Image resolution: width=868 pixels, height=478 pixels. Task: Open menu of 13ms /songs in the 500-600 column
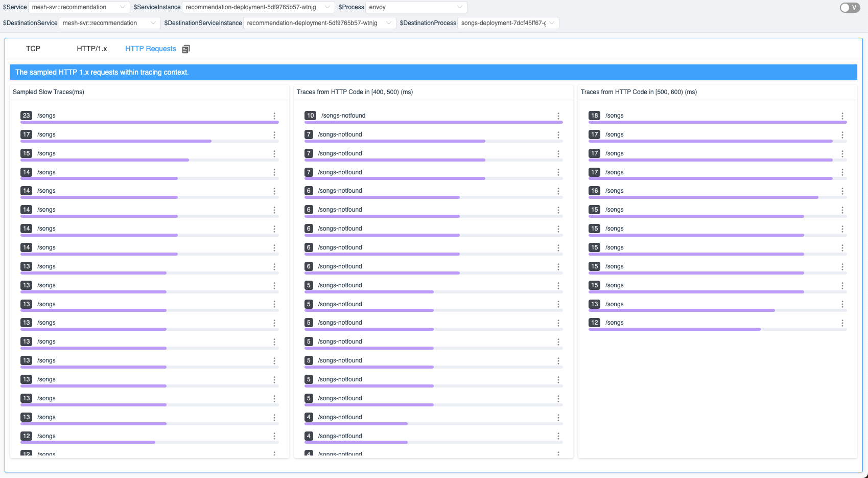point(842,304)
